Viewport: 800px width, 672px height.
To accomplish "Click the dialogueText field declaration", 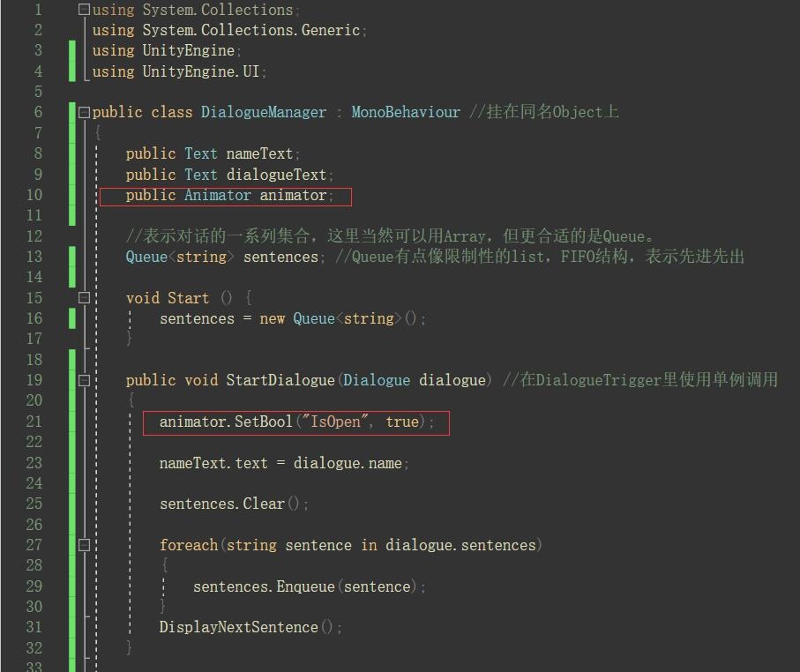I will click(277, 175).
